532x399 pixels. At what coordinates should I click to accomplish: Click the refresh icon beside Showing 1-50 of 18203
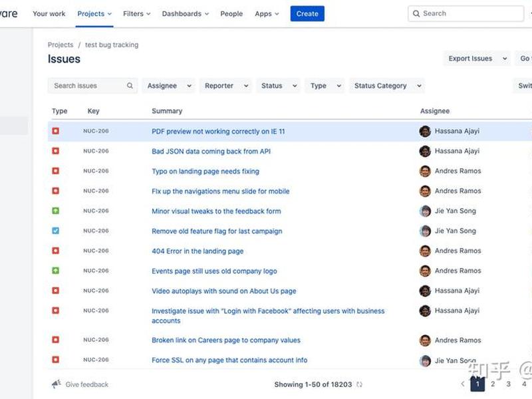point(359,384)
